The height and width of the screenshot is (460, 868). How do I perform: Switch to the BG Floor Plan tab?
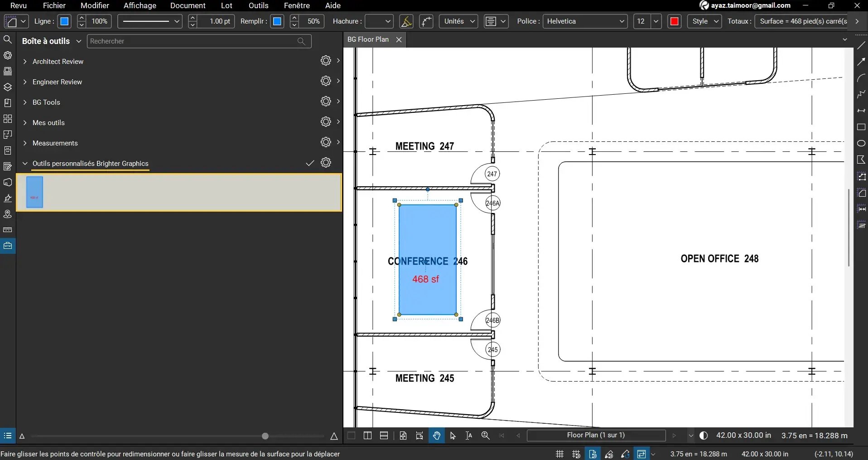(x=368, y=39)
